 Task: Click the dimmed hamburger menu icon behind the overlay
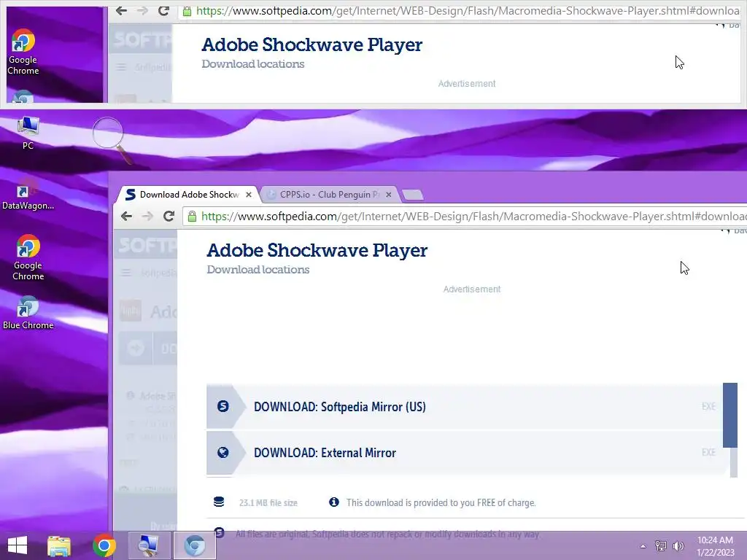[125, 273]
